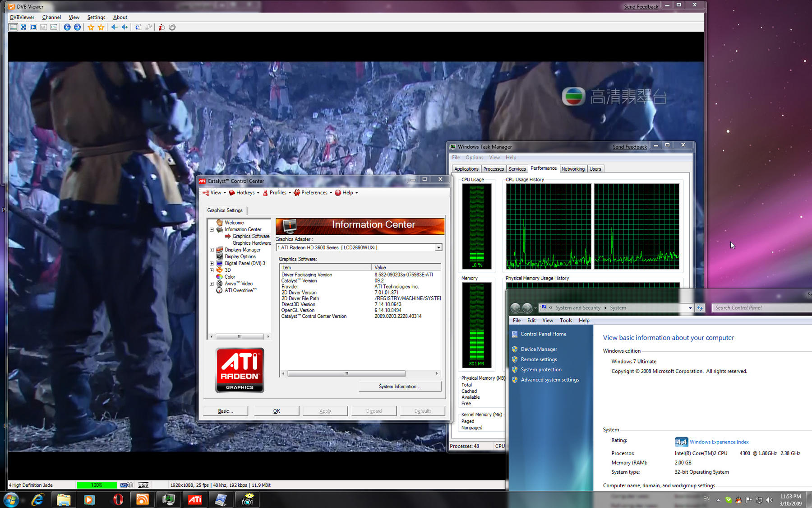Screen dimensions: 812x508
Task: Click the channel list document icon in DVB Viewer
Action: point(138,27)
